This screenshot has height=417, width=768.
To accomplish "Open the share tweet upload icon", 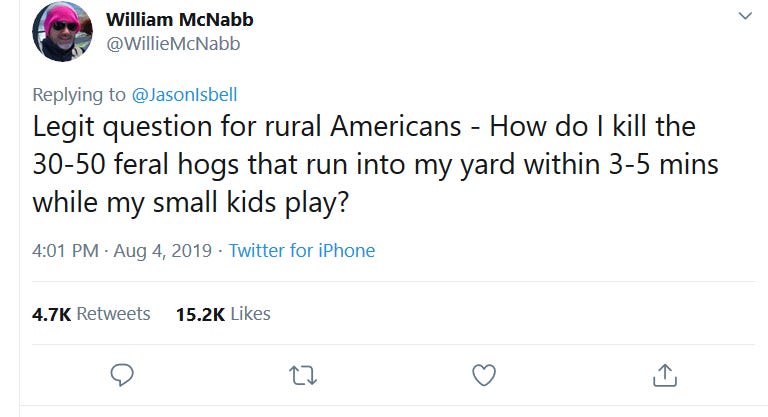I will [x=664, y=375].
